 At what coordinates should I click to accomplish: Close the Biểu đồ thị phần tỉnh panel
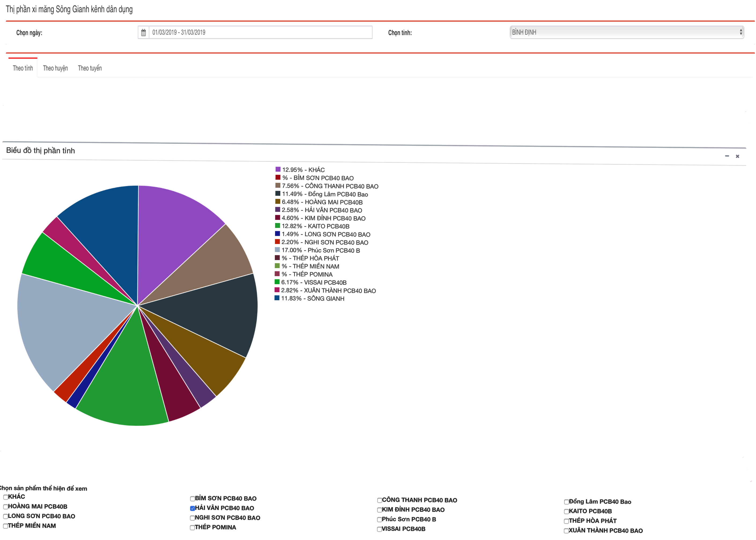tap(737, 156)
